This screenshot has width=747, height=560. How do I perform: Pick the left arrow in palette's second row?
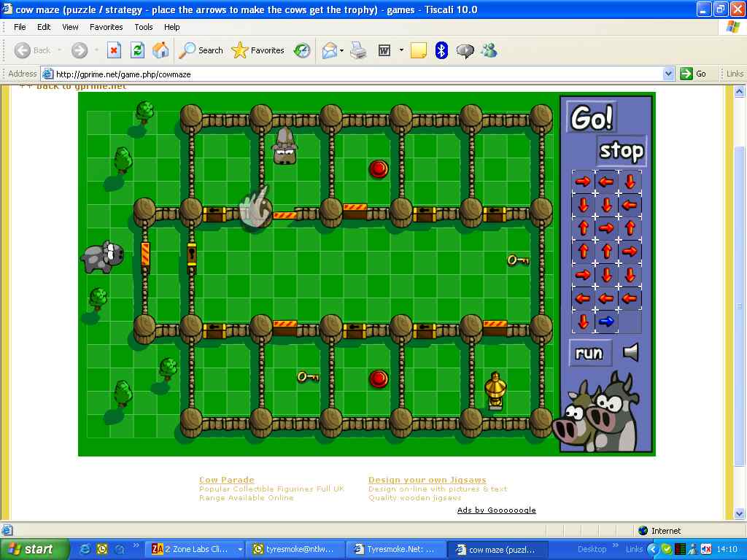click(x=630, y=205)
